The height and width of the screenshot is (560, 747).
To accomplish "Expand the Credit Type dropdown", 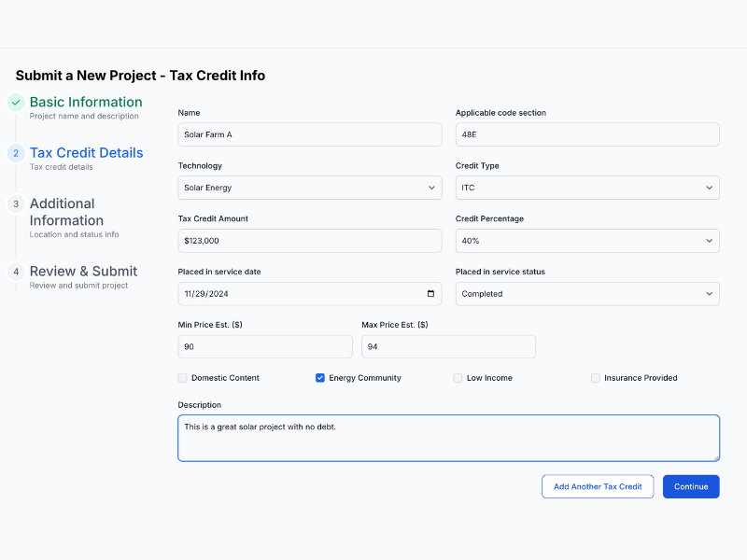I will pyautogui.click(x=587, y=188).
